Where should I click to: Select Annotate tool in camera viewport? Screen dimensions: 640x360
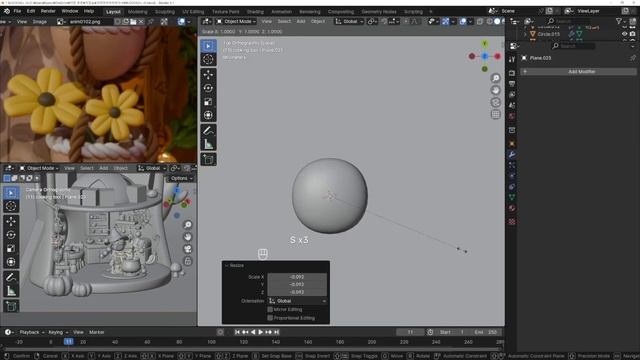(x=11, y=278)
